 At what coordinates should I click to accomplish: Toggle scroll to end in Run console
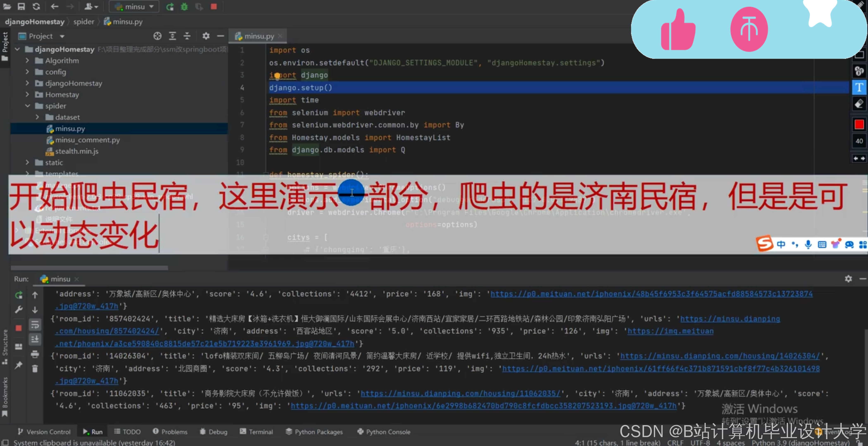(x=35, y=339)
